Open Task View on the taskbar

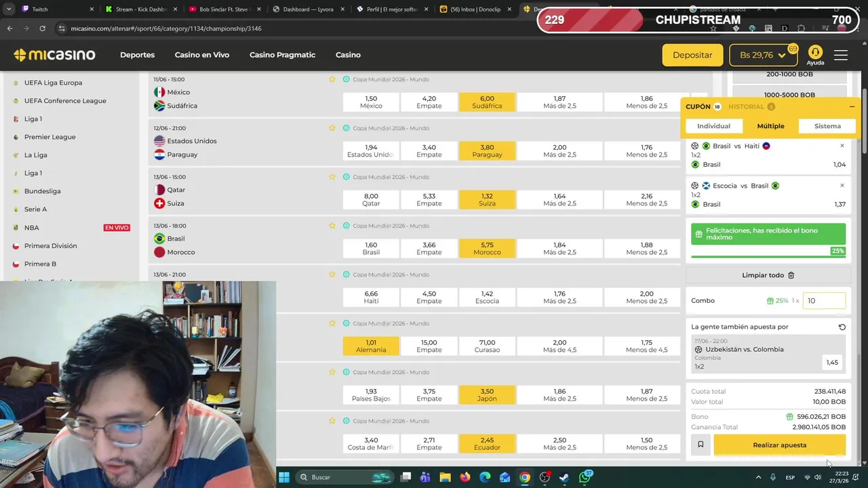[406, 477]
